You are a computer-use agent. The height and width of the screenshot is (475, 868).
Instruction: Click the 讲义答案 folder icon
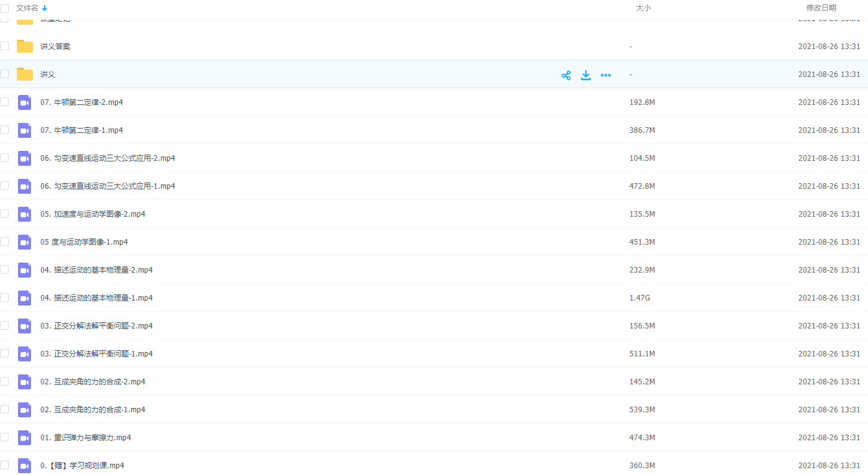click(25, 47)
